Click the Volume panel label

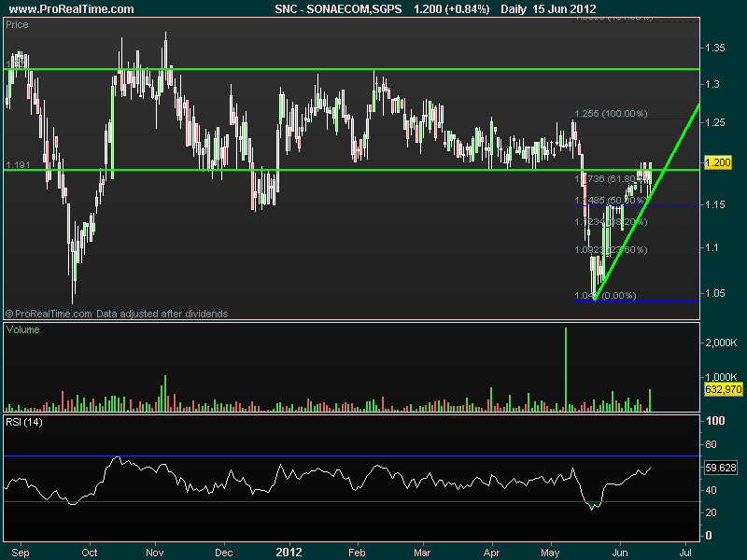pyautogui.click(x=22, y=330)
